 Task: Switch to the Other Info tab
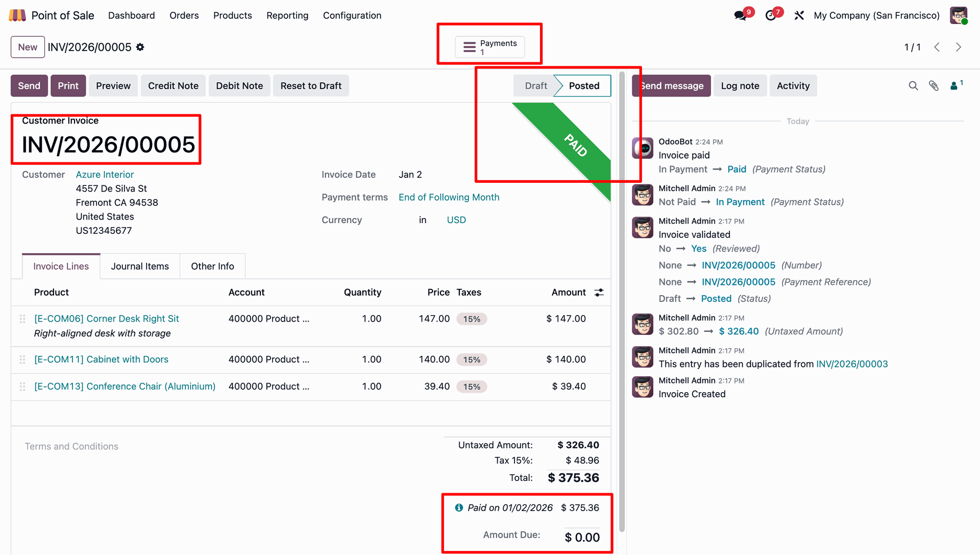point(212,266)
